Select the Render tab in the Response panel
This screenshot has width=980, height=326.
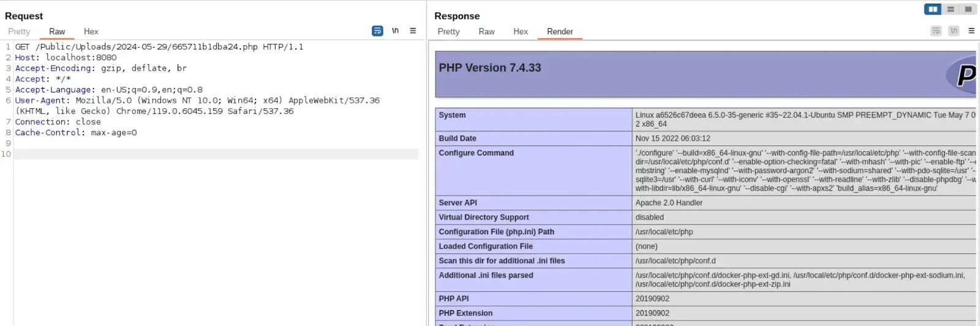click(x=560, y=31)
